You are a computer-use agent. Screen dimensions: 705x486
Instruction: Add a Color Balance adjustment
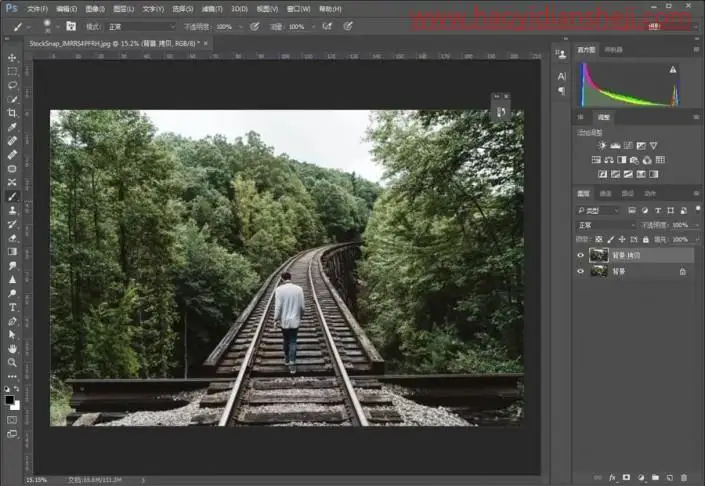[x=609, y=160]
